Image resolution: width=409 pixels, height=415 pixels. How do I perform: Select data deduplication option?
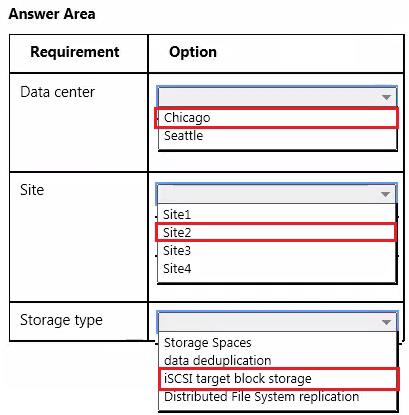[218, 361]
